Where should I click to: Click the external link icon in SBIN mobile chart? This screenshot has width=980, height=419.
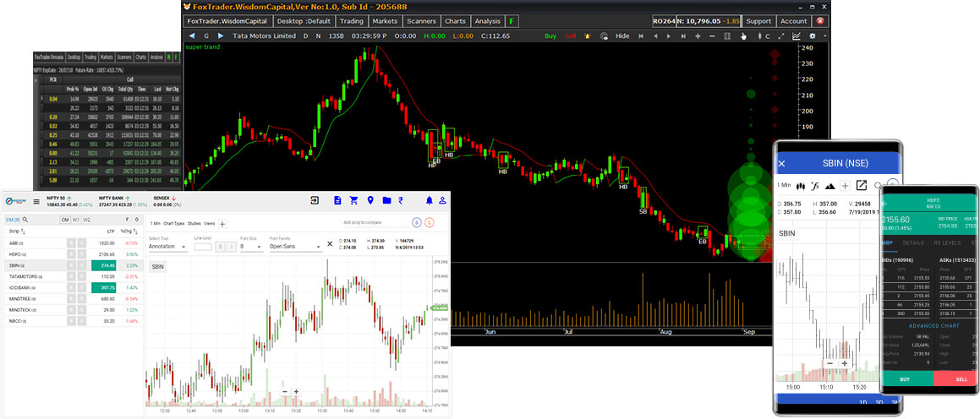[862, 186]
